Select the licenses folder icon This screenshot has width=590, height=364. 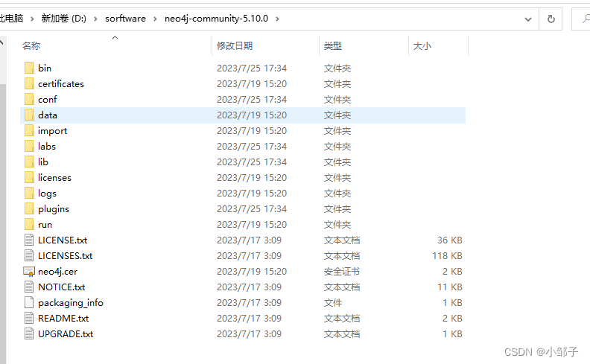click(29, 177)
